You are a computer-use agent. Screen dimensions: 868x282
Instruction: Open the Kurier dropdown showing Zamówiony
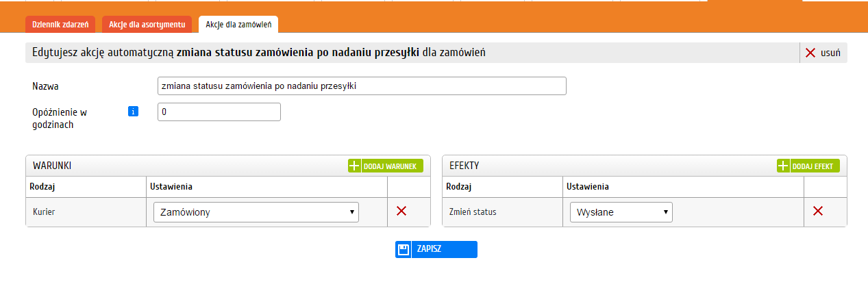pos(256,212)
